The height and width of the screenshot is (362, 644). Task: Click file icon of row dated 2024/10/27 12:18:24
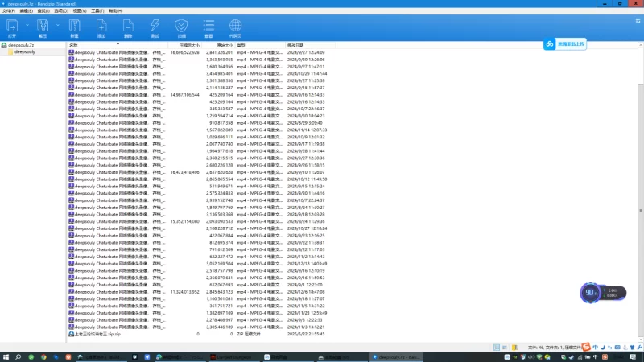coord(72,228)
